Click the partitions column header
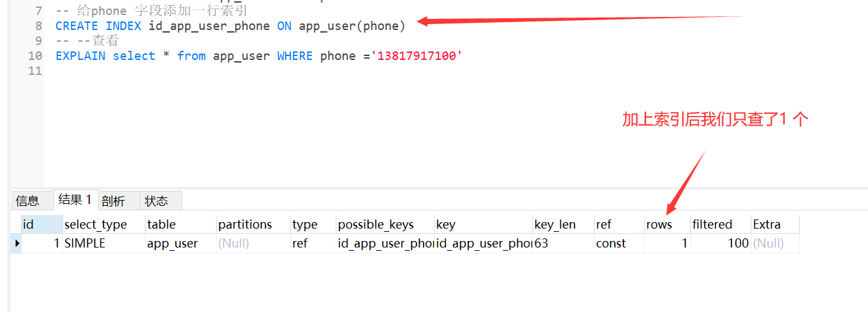Screen dimensions: 868x312 pos(253,224)
